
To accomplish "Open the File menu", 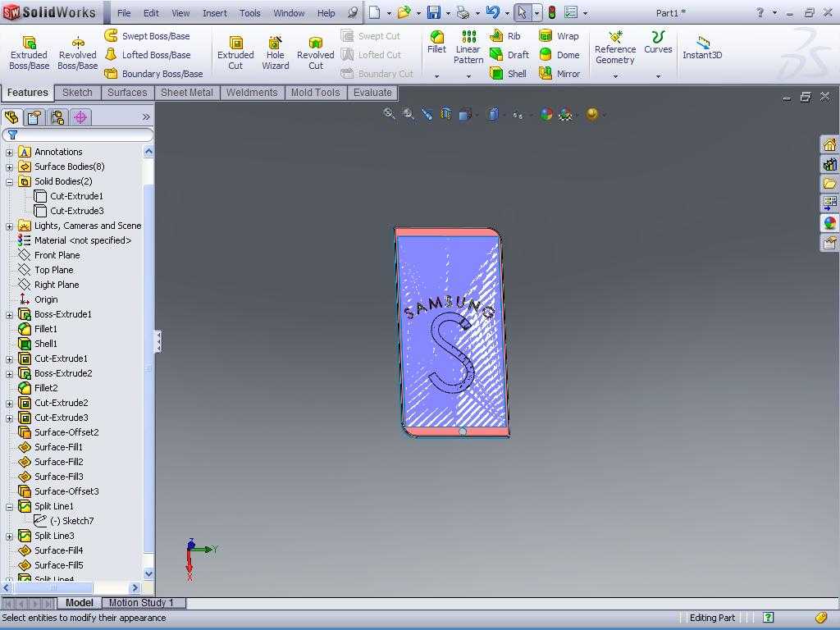I will pos(124,13).
